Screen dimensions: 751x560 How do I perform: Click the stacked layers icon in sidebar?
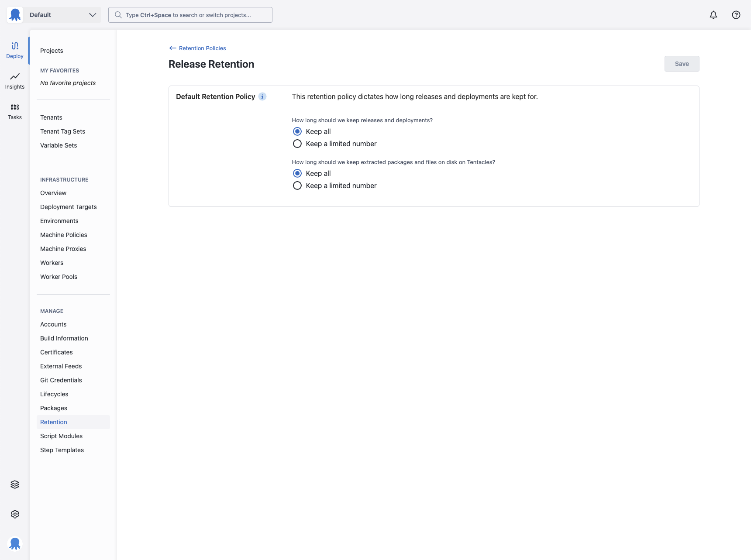pyautogui.click(x=15, y=484)
